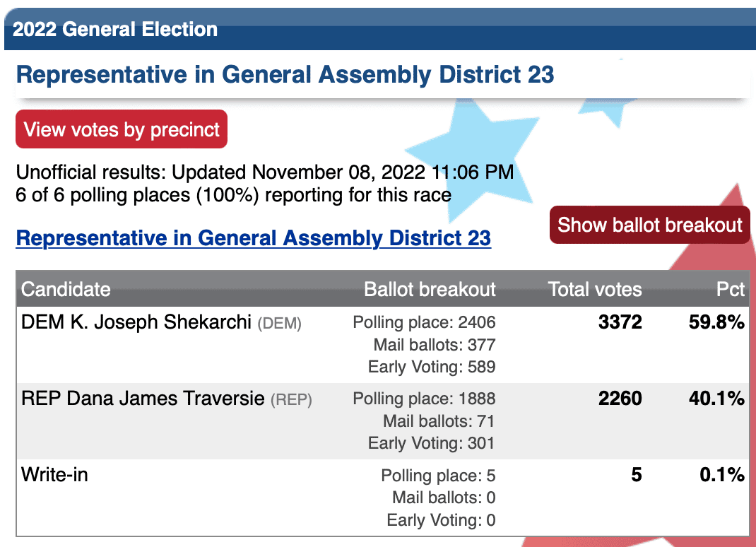The height and width of the screenshot is (547, 756).
Task: Click the Show ballot breakout button
Action: 649,225
